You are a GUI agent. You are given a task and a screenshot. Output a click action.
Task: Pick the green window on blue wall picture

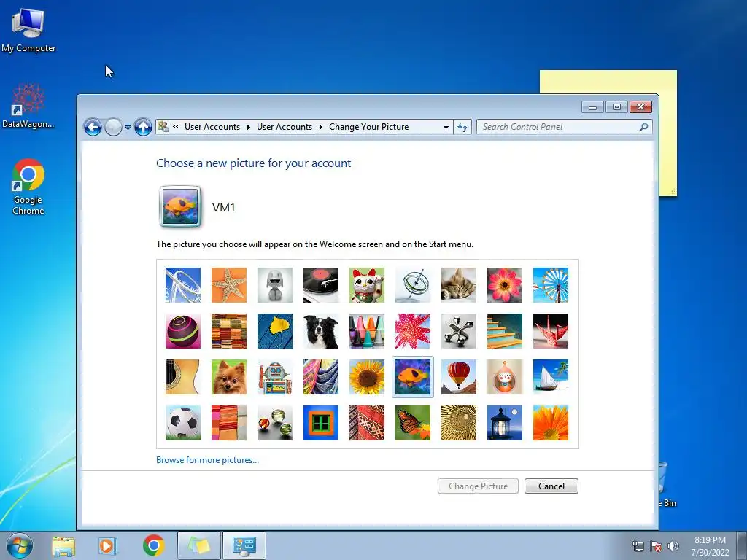(321, 423)
